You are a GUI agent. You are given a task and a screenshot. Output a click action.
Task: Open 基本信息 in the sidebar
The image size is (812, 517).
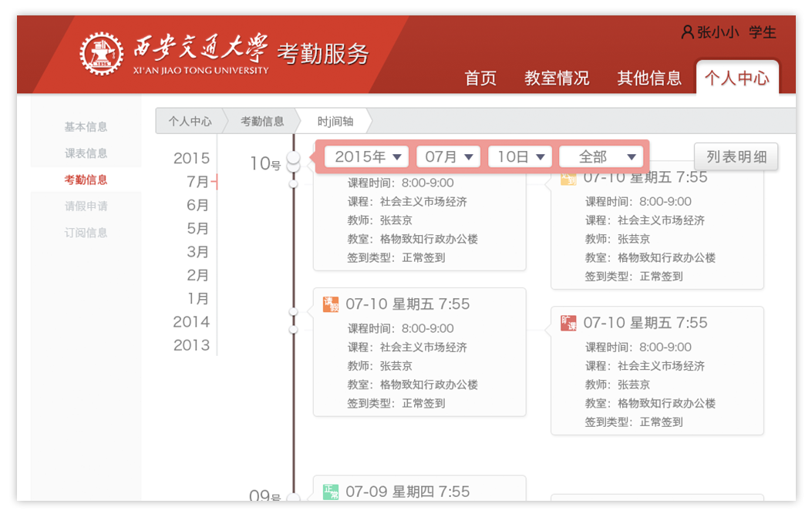tap(86, 127)
